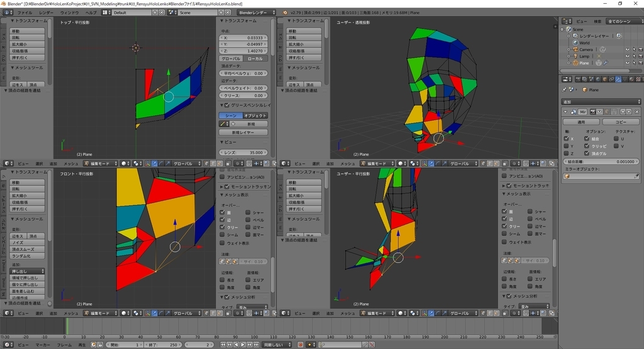This screenshot has height=349, width=644.
Task: Click the play animation button in timeline
Action: [243, 345]
